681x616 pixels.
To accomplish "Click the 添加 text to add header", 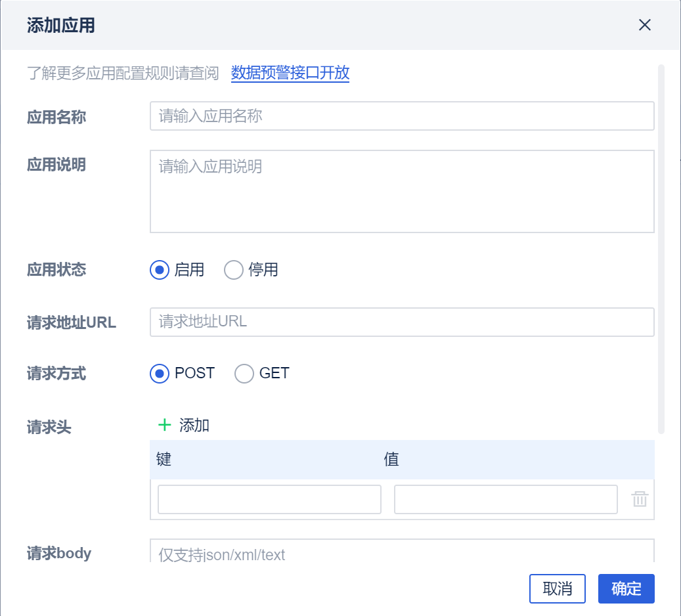I will [x=194, y=426].
